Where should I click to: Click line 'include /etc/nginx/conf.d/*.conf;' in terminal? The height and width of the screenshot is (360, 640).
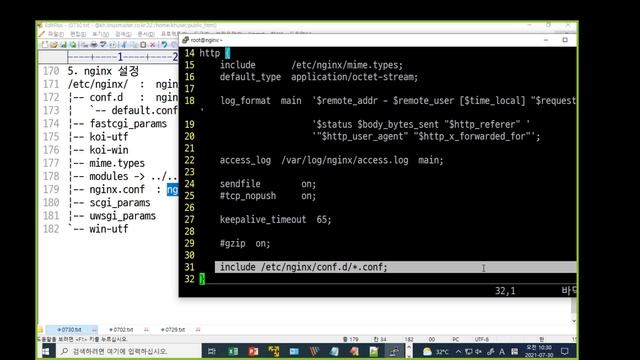[x=304, y=267]
